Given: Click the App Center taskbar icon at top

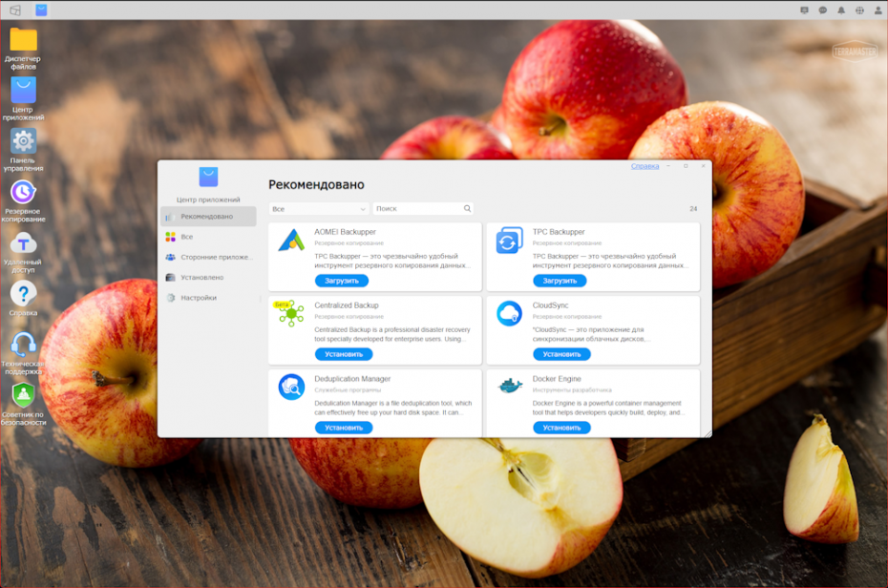Looking at the screenshot, I should pyautogui.click(x=41, y=10).
